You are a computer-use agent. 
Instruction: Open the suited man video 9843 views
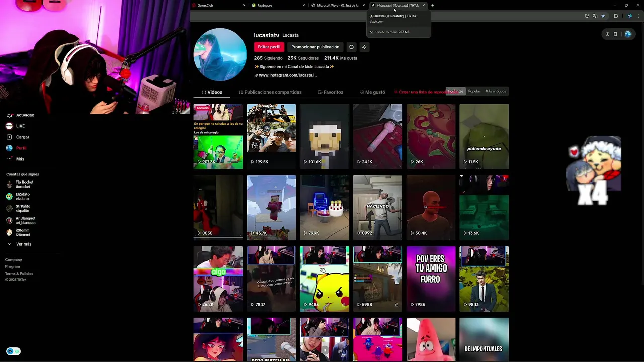(484, 279)
